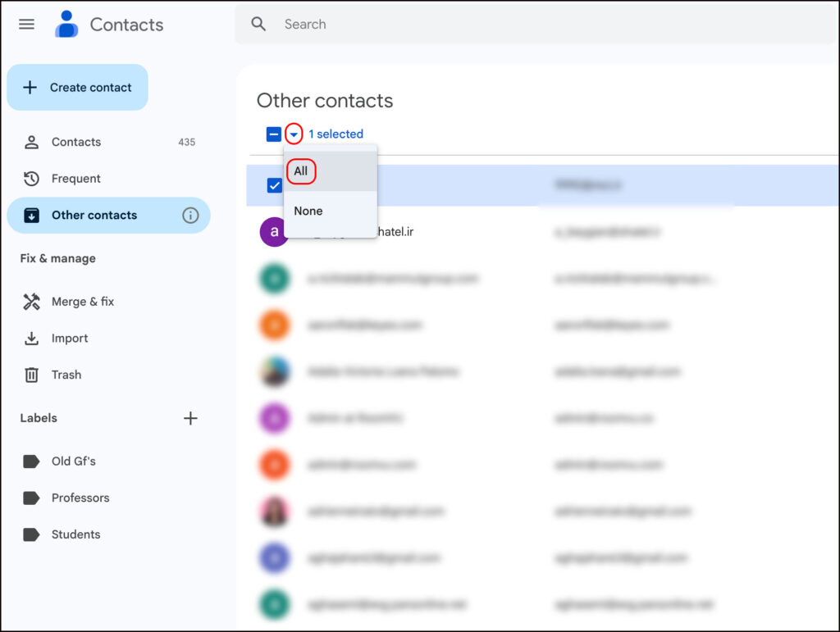Click the Other contacts info icon

tap(190, 216)
